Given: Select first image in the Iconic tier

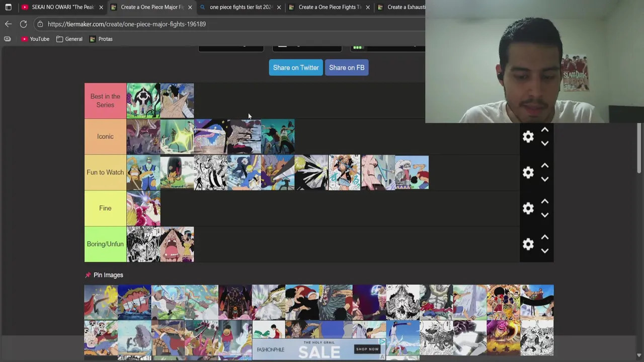Looking at the screenshot, I should (x=143, y=137).
